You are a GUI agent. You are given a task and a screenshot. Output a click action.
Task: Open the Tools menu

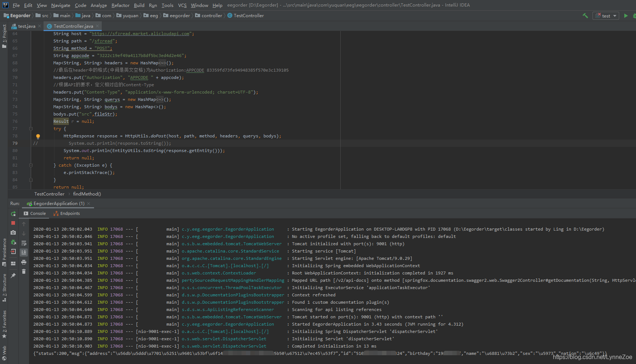coord(168,5)
